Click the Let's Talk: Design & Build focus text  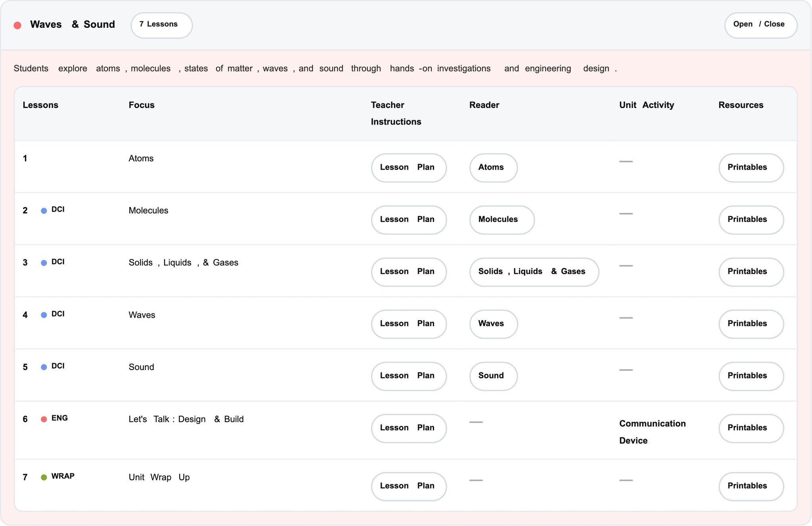pyautogui.click(x=186, y=419)
